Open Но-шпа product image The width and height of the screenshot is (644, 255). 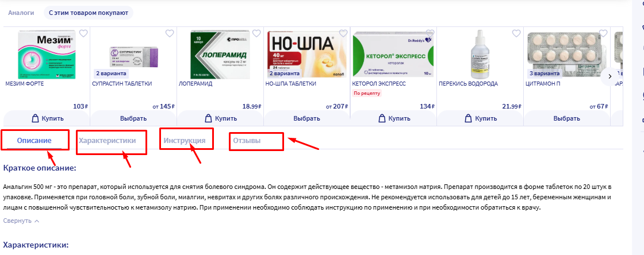point(306,53)
